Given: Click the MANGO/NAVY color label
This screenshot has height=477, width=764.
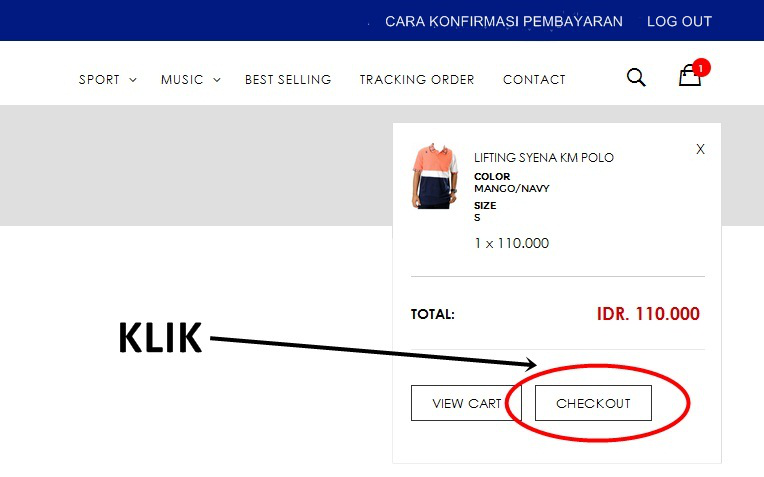Looking at the screenshot, I should pyautogui.click(x=512, y=189).
